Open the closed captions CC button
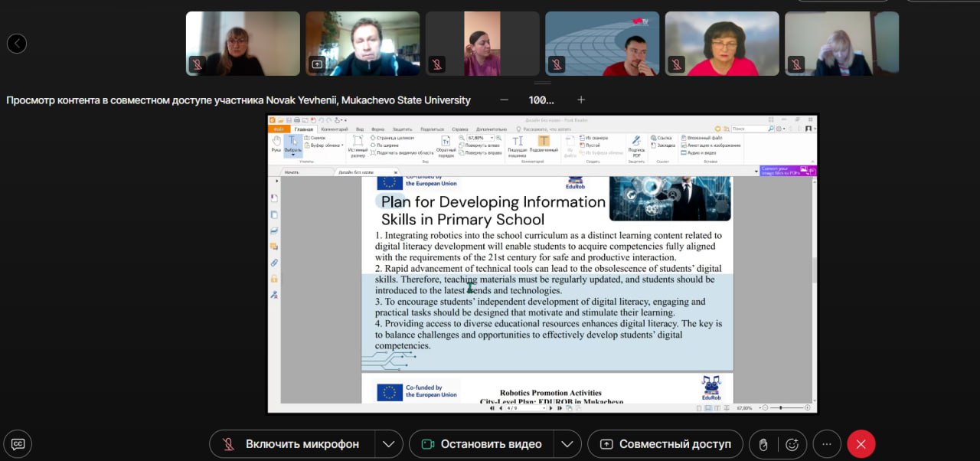 [x=18, y=443]
